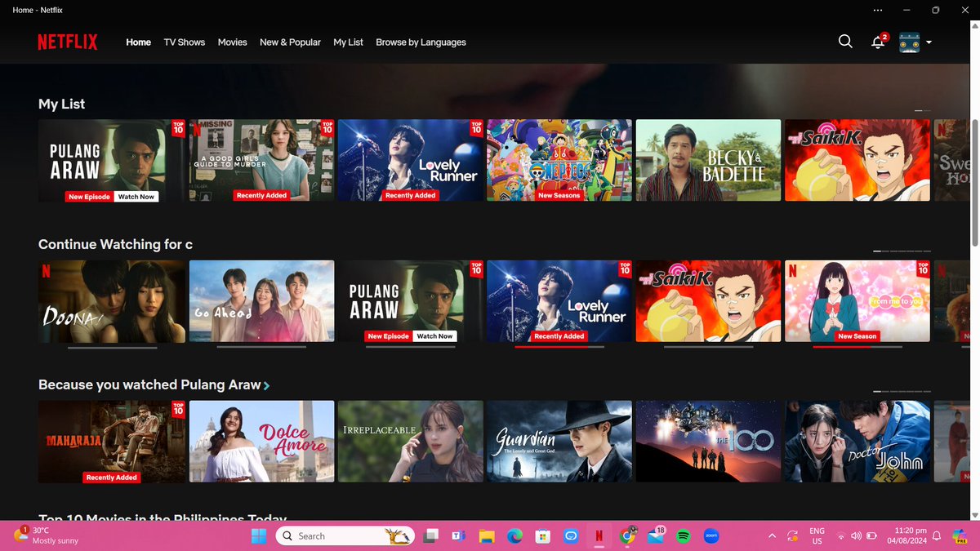Open the Irreplaceable thumbnail

pyautogui.click(x=411, y=442)
